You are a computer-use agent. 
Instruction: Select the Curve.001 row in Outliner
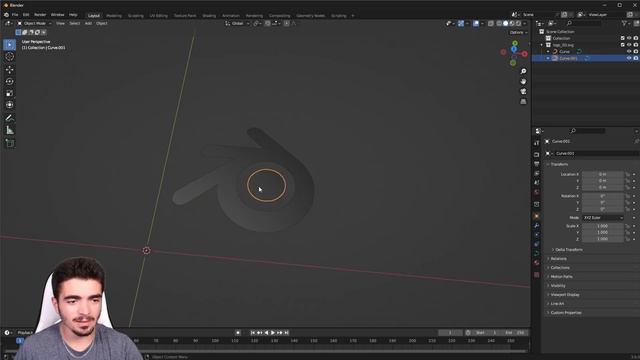coord(586,58)
